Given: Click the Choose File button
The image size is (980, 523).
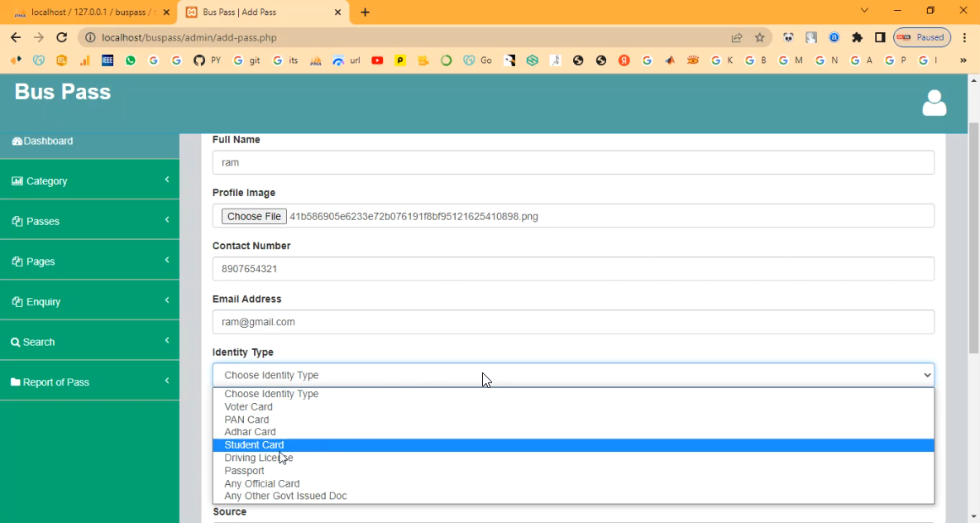Looking at the screenshot, I should (x=254, y=216).
